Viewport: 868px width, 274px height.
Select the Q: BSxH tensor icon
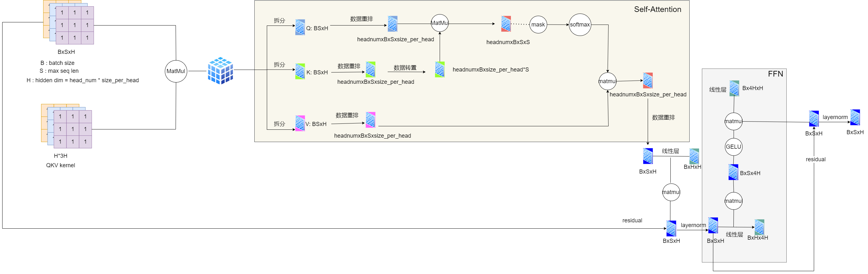coord(300,27)
